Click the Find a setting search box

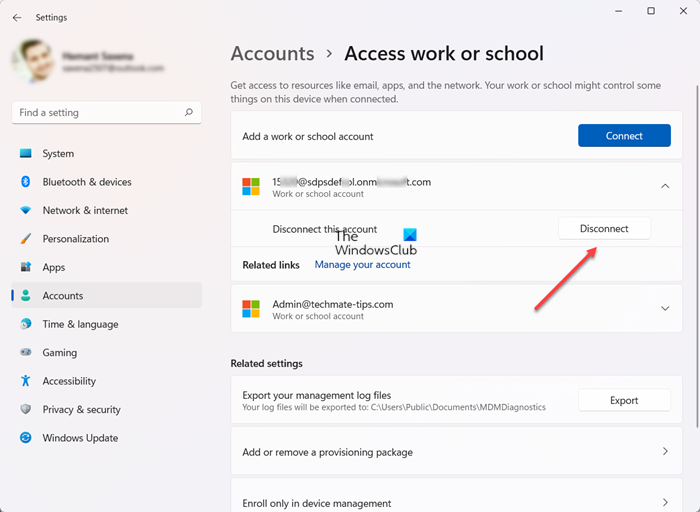[x=107, y=112]
